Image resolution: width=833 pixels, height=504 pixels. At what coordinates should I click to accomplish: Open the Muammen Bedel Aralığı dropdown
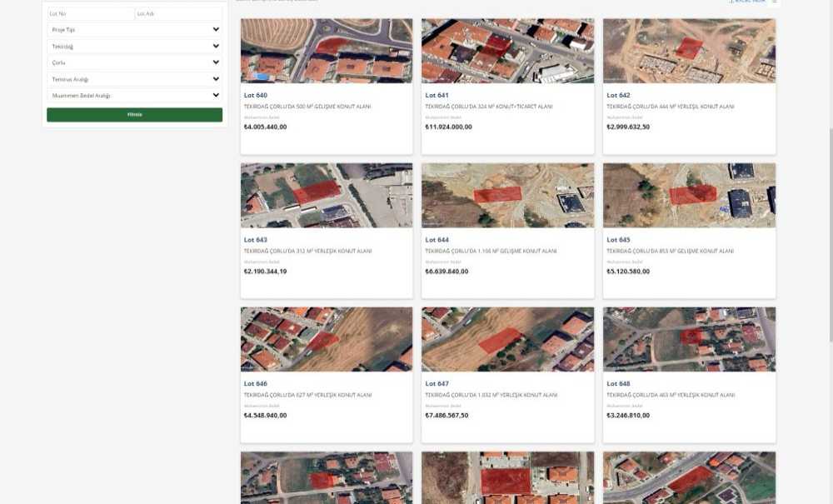click(134, 96)
